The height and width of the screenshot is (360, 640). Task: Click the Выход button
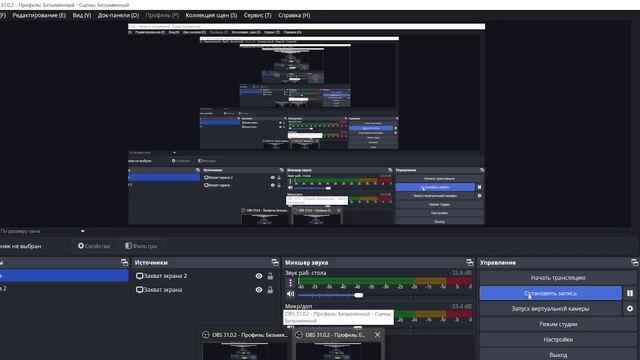click(x=558, y=354)
